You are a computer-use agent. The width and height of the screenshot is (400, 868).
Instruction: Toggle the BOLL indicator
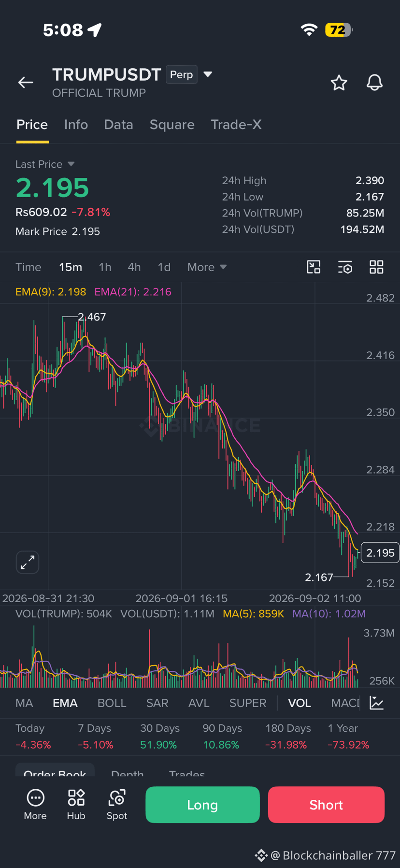click(x=112, y=703)
